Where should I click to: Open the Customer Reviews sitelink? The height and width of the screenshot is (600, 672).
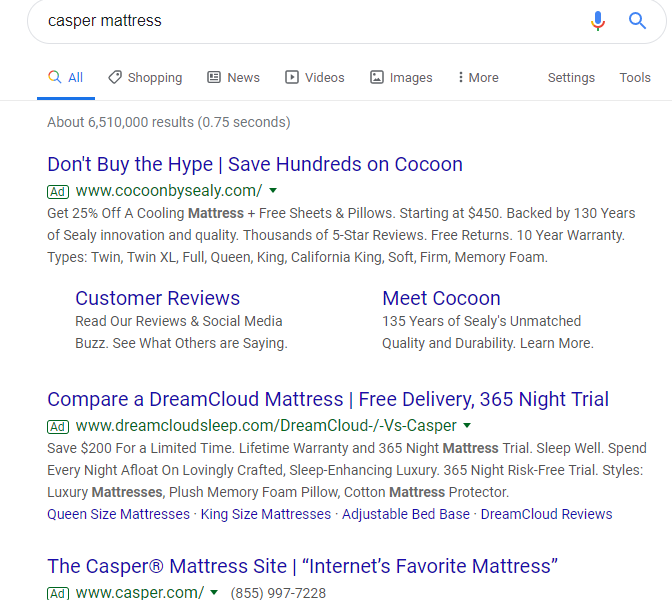pyautogui.click(x=157, y=298)
